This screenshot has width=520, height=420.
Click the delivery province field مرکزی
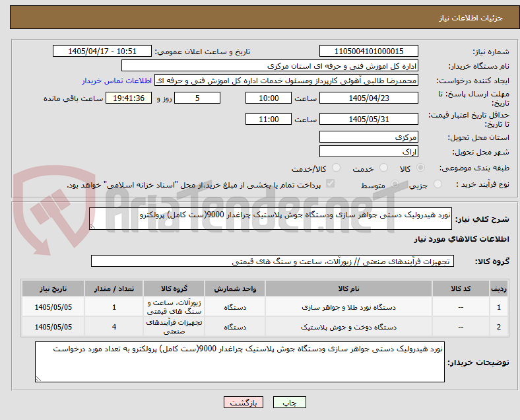368,137
